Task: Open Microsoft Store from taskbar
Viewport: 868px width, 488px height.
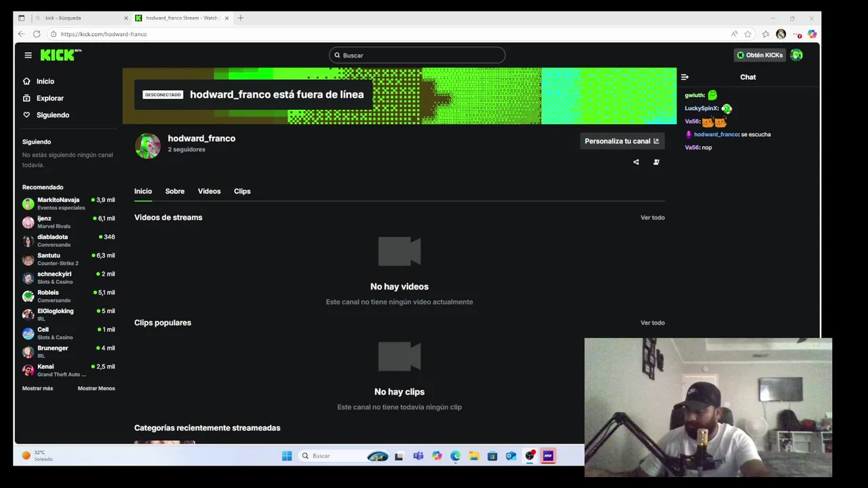Action: (492, 456)
